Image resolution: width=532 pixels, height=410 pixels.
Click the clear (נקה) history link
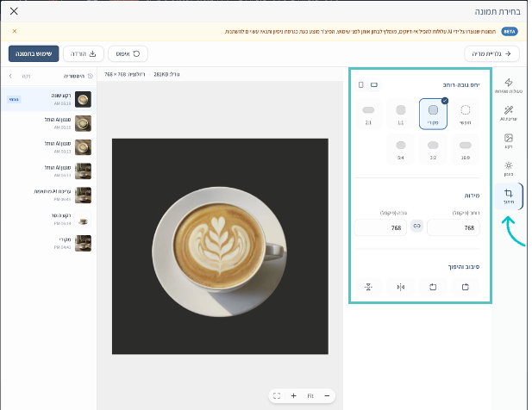point(26,76)
